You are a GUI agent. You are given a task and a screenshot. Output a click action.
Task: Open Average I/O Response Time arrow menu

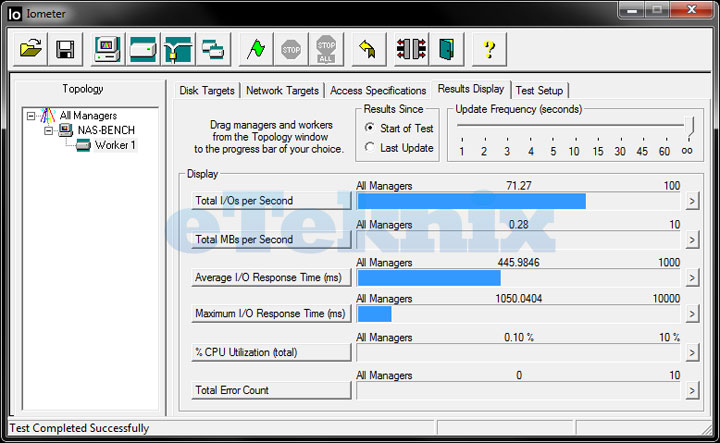692,278
